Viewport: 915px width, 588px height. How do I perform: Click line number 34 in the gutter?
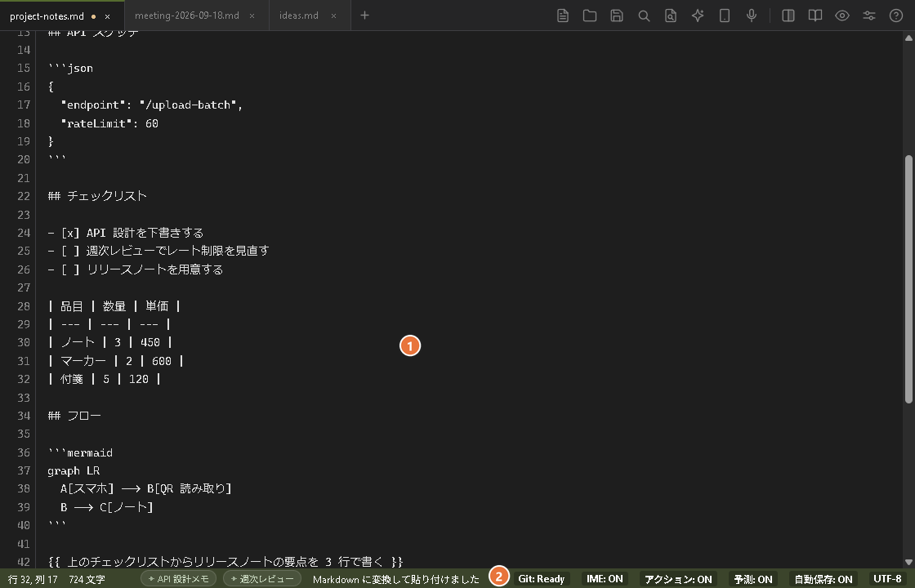tap(24, 416)
